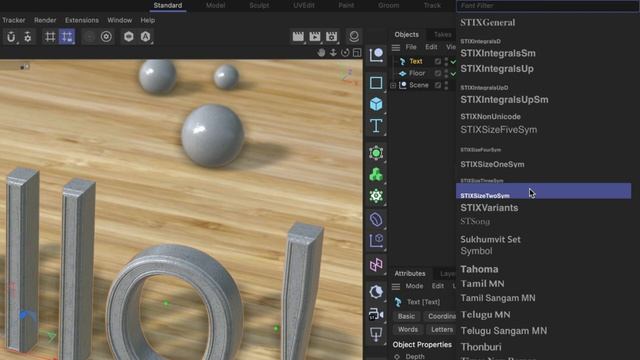Click the light object icon
Viewport: 640px width, 360px height.
click(376, 335)
